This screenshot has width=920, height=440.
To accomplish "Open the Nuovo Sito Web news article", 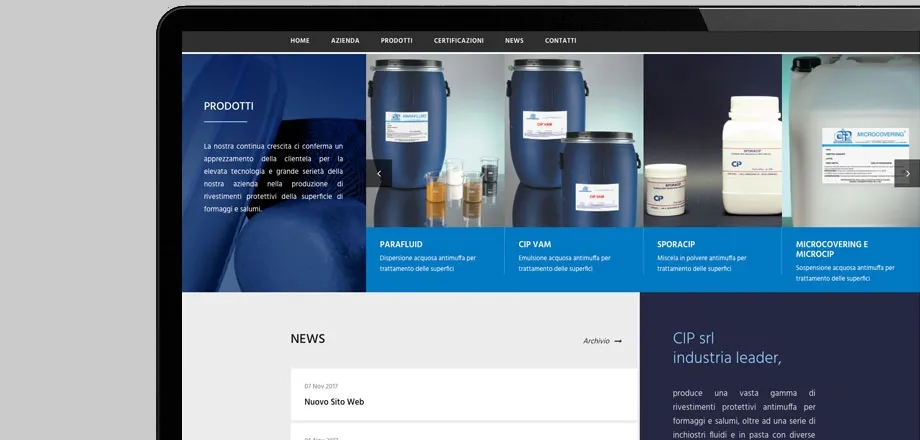I will click(x=334, y=402).
